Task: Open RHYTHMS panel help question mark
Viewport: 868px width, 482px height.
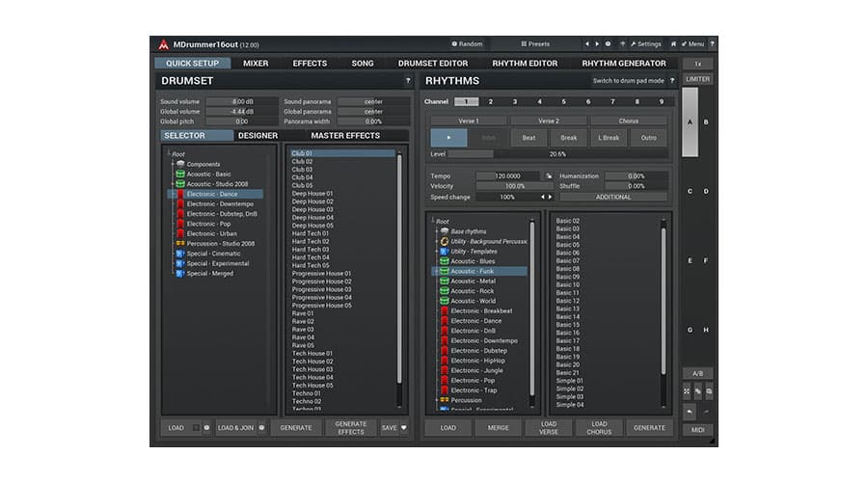Action: [x=672, y=81]
